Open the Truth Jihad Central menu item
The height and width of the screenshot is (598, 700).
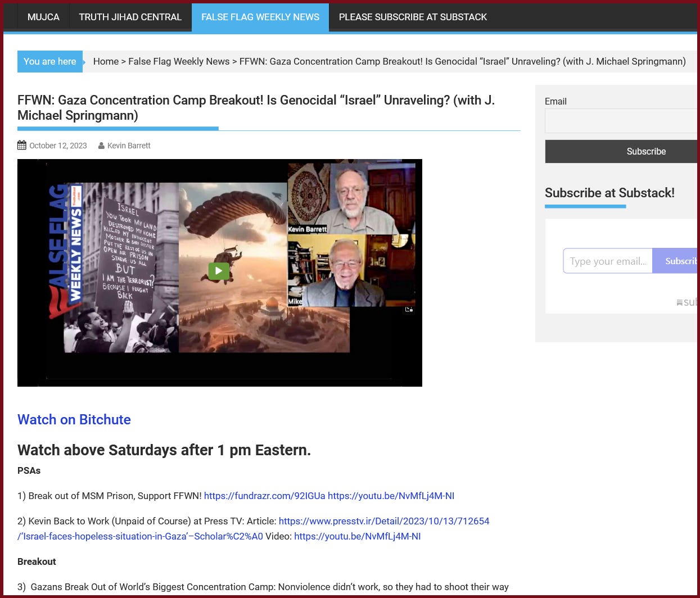tap(130, 17)
